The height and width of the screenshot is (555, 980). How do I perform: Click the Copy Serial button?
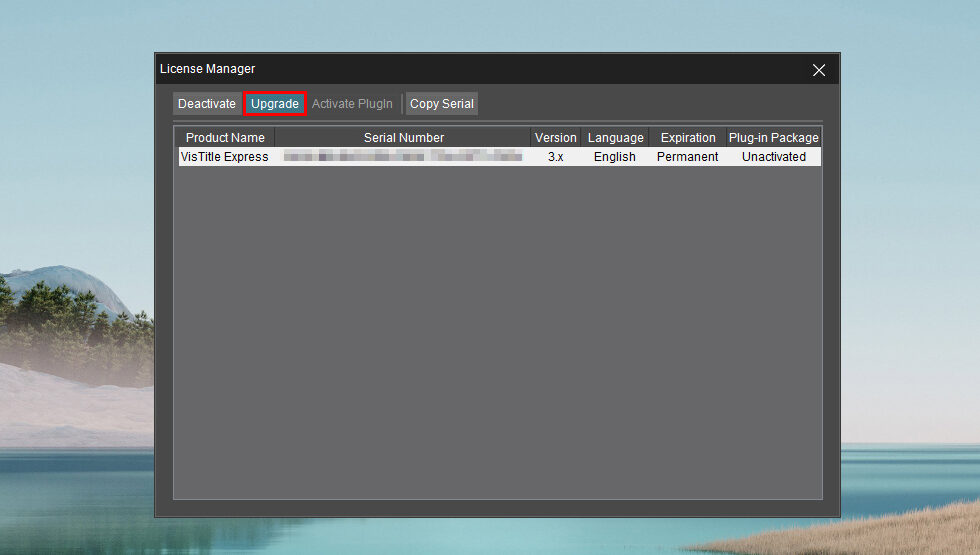coord(442,104)
